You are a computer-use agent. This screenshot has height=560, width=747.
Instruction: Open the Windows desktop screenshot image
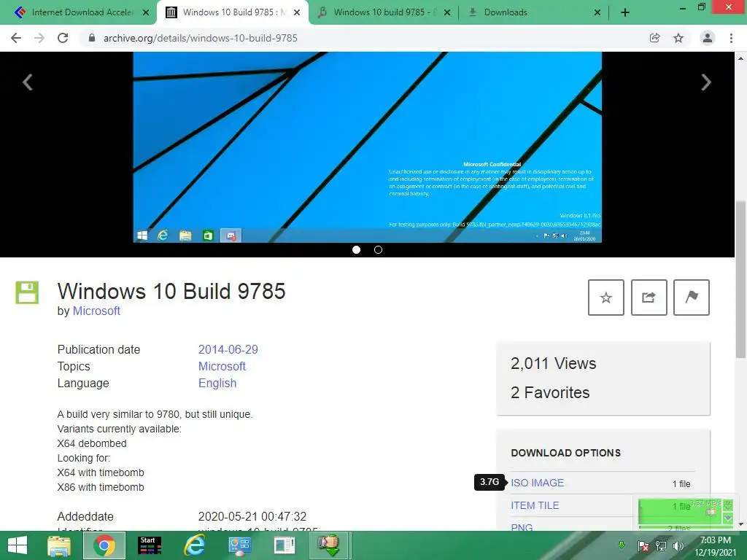pyautogui.click(x=368, y=147)
